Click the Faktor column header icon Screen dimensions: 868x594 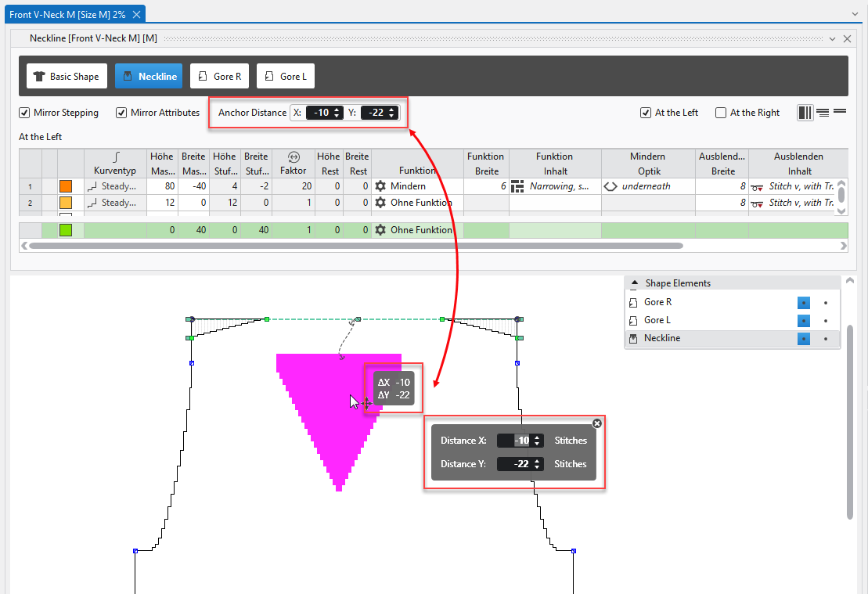(x=294, y=157)
